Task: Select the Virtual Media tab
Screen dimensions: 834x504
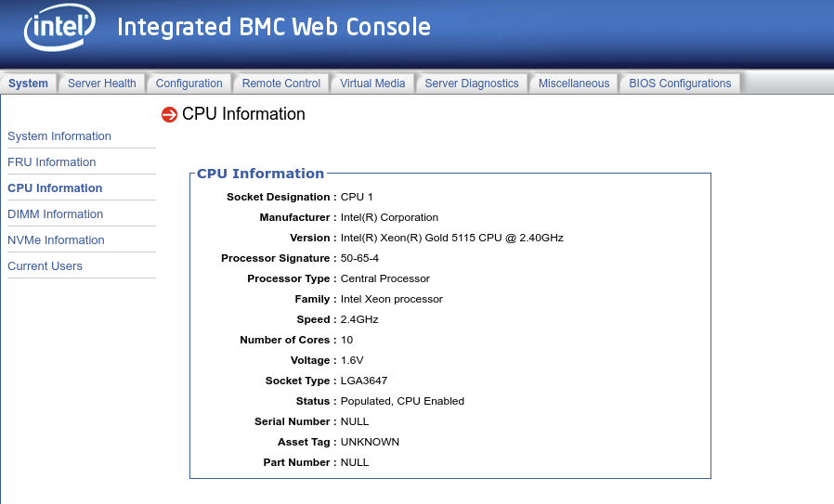Action: pos(372,84)
